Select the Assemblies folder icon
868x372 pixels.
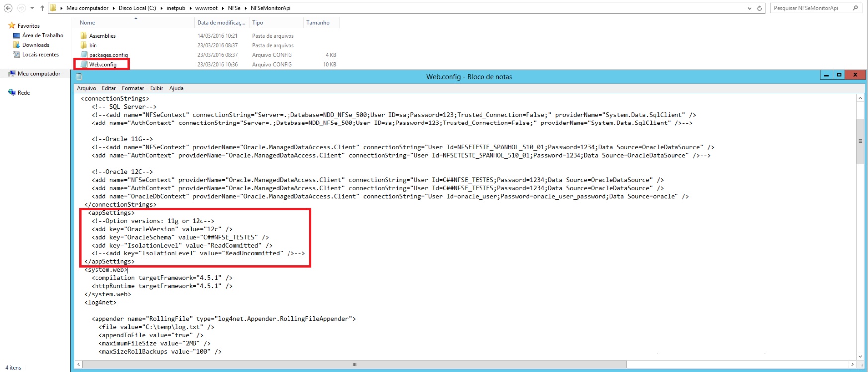click(x=84, y=36)
